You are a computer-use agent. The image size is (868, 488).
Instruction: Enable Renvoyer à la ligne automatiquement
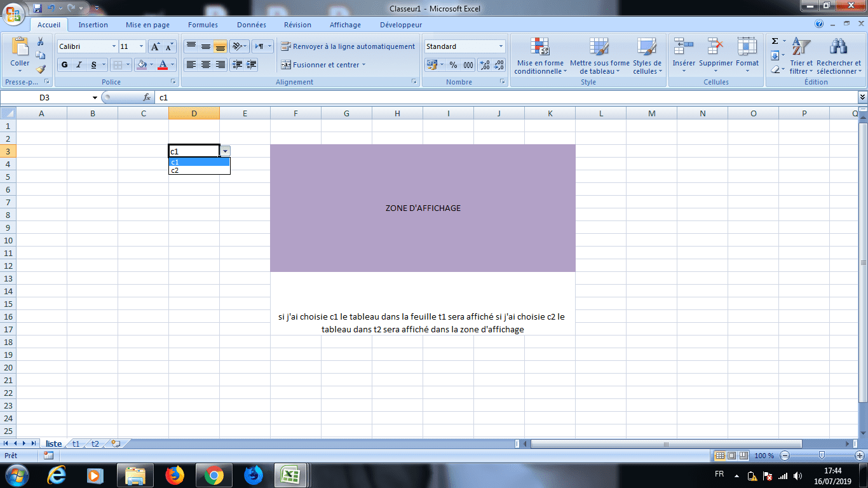click(348, 46)
